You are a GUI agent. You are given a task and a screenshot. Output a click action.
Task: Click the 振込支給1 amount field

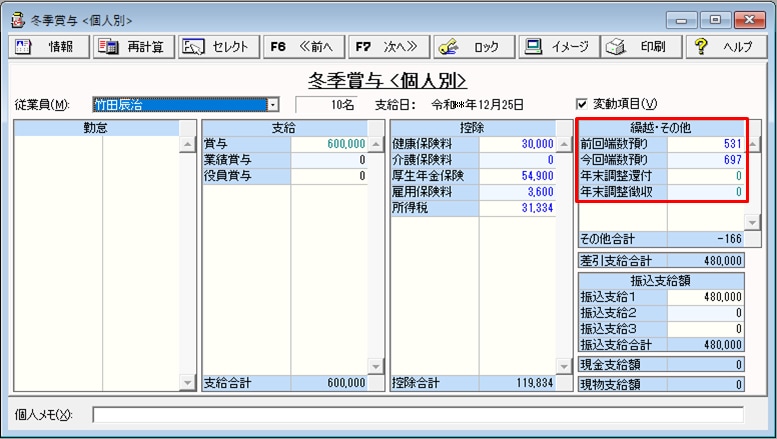pos(705,297)
